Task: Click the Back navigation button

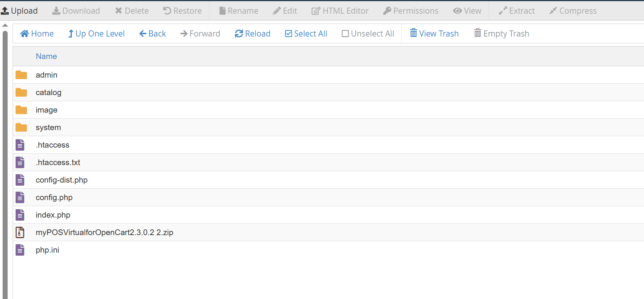Action: coord(153,34)
